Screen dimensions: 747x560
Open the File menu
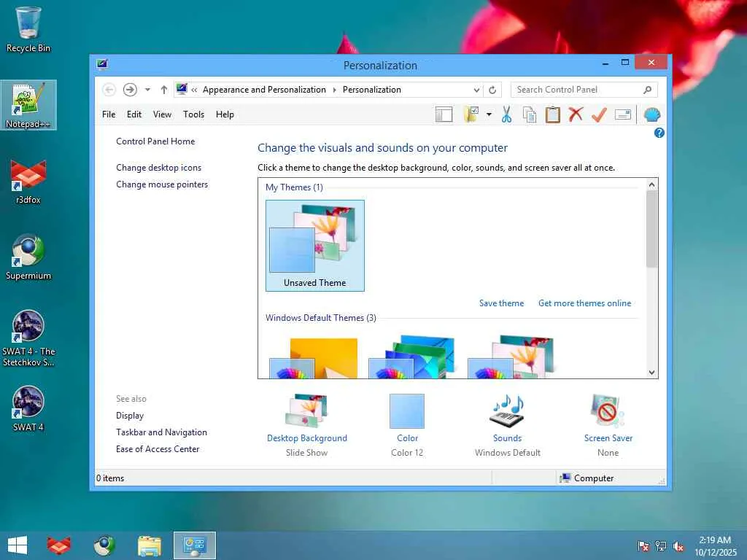pyautogui.click(x=109, y=114)
